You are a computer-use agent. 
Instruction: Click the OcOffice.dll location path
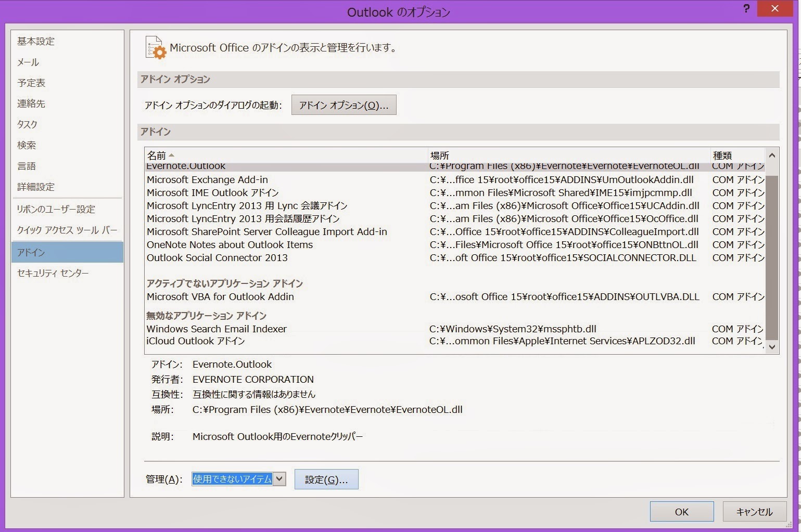tap(564, 219)
